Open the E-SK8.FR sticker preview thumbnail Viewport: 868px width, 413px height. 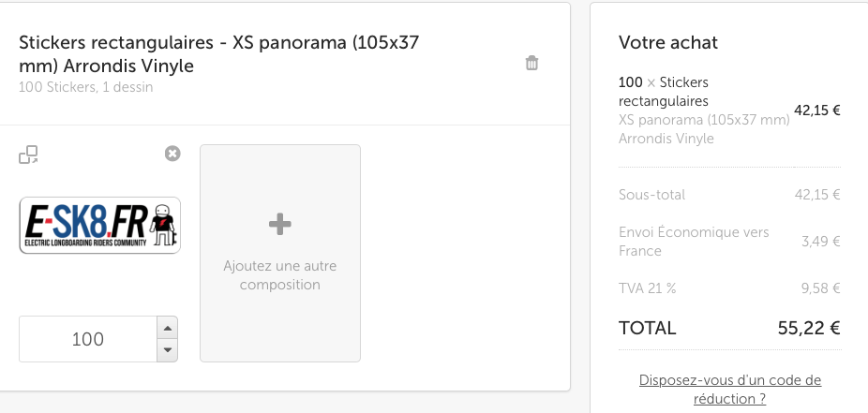tap(99, 225)
